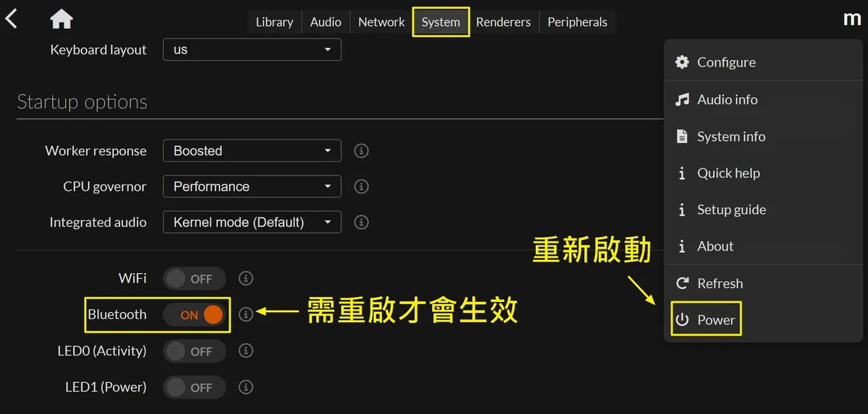
Task: Select the System tab
Action: point(441,22)
